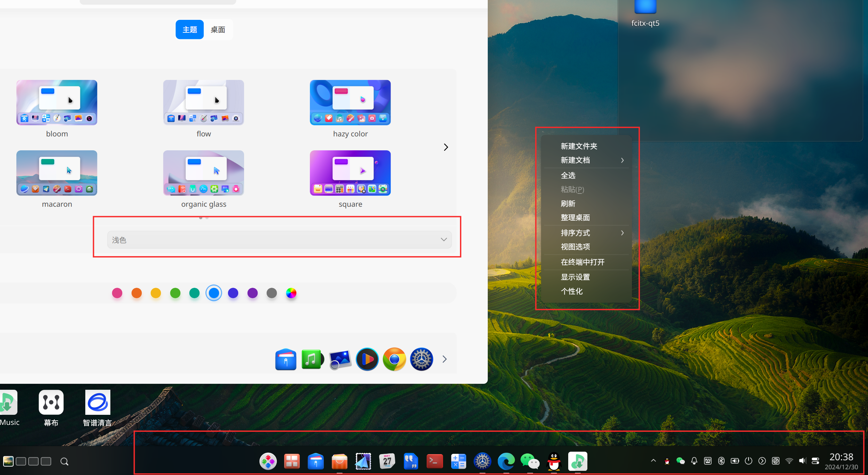Screen dimensions: 868x475
Task: Select the multicolor custom accent option
Action: [x=291, y=293]
